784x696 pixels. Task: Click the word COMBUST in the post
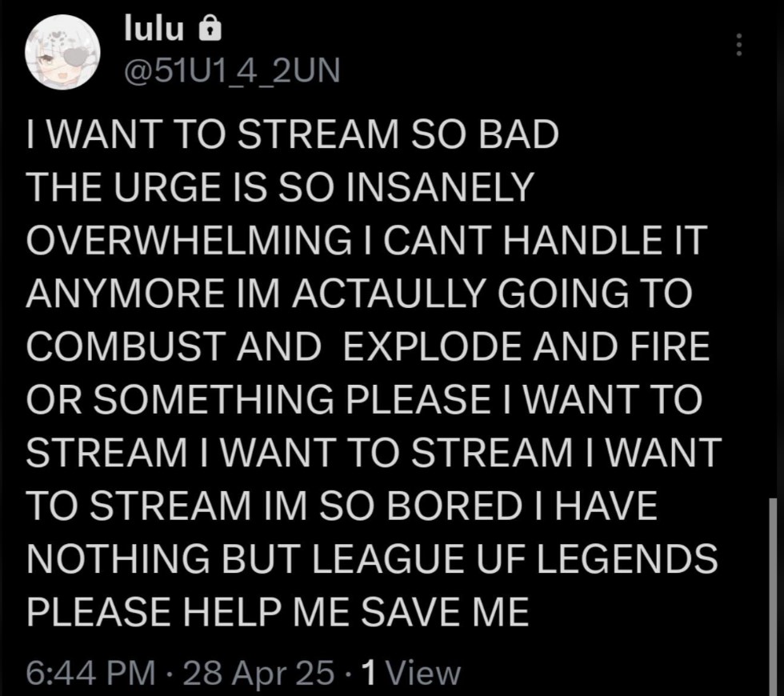(x=123, y=346)
